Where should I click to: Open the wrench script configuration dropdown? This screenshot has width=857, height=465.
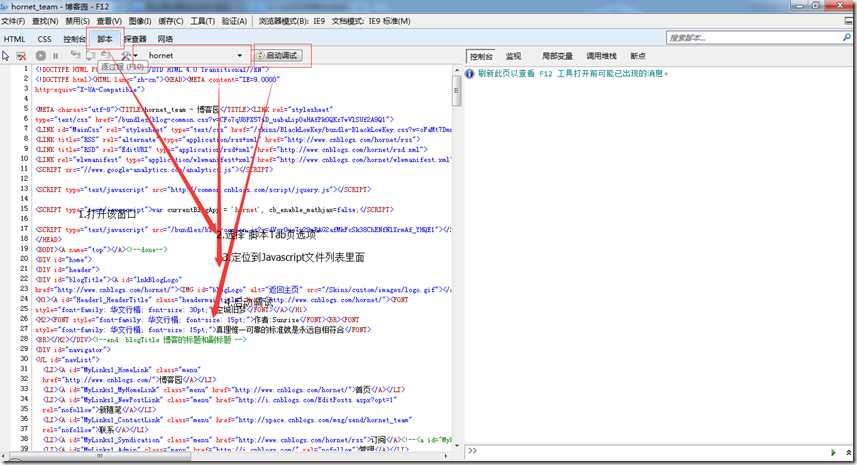click(x=130, y=56)
